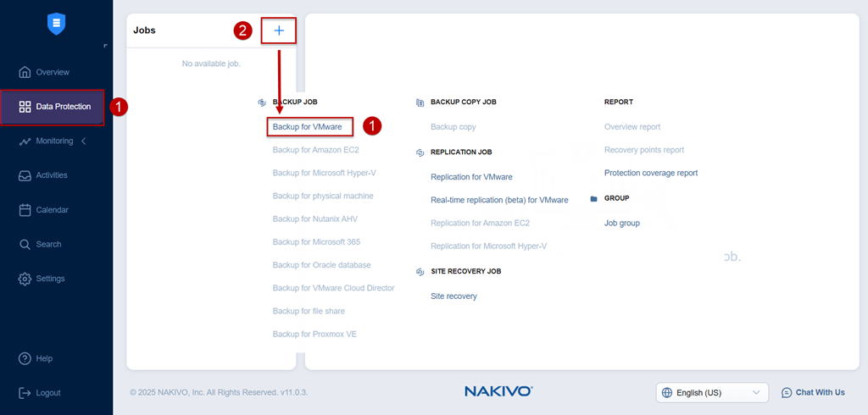Click the Logout arrow icon
This screenshot has height=415, width=868.
point(25,393)
